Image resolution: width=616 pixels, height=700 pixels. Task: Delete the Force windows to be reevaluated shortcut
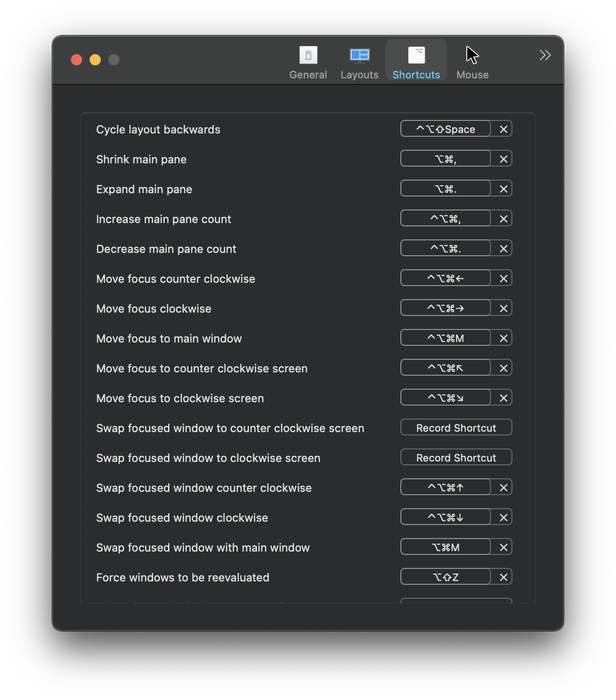coord(503,577)
